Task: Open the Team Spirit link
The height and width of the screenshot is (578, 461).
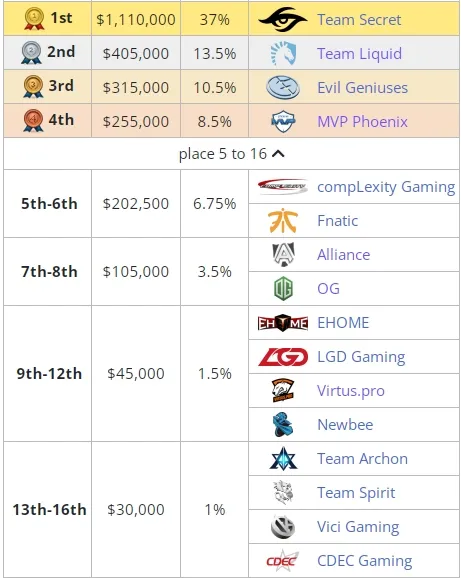Action: coord(356,492)
